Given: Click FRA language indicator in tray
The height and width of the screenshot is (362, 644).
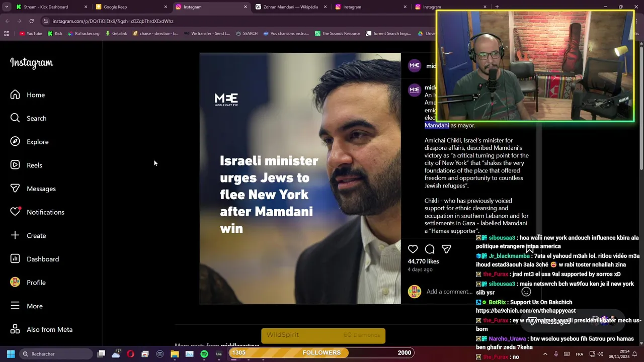Looking at the screenshot, I should (580, 354).
